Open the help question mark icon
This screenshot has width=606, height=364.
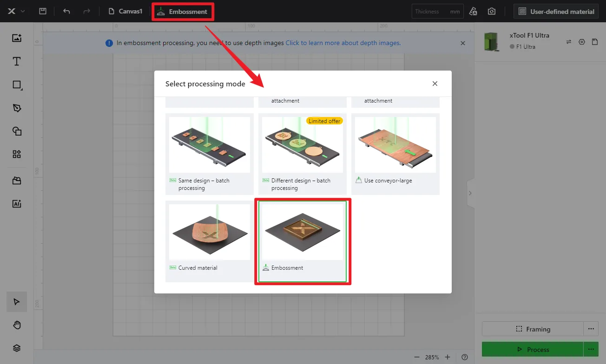(465, 357)
